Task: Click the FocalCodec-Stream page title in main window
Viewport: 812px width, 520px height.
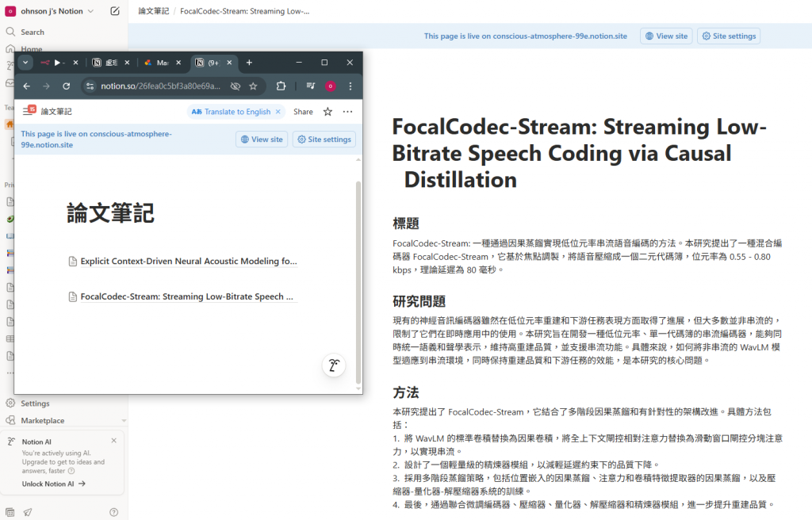Action: point(579,153)
